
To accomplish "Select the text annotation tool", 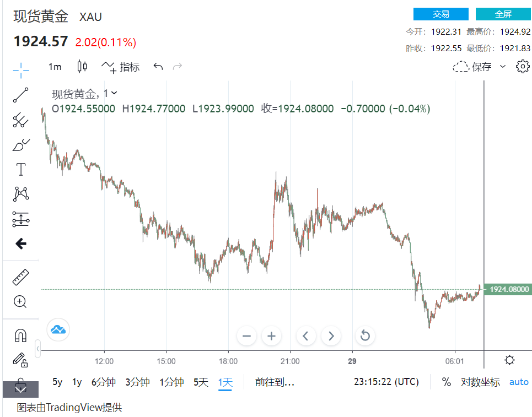I will tap(21, 169).
